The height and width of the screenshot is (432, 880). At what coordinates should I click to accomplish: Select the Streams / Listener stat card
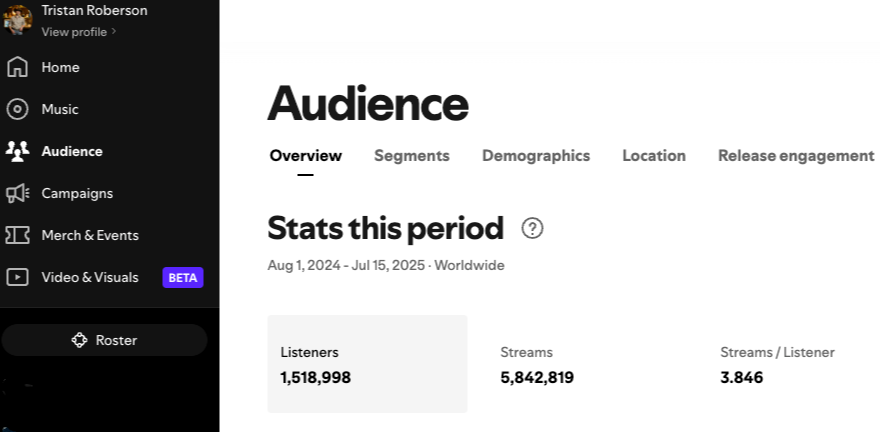click(790, 364)
